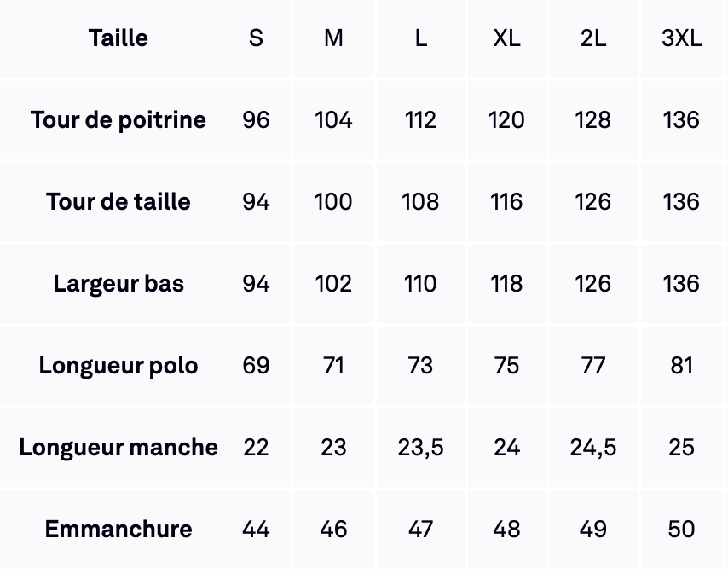Click the 81 length value for 3XL
Viewport: 728px width, 573px height.
pos(681,366)
